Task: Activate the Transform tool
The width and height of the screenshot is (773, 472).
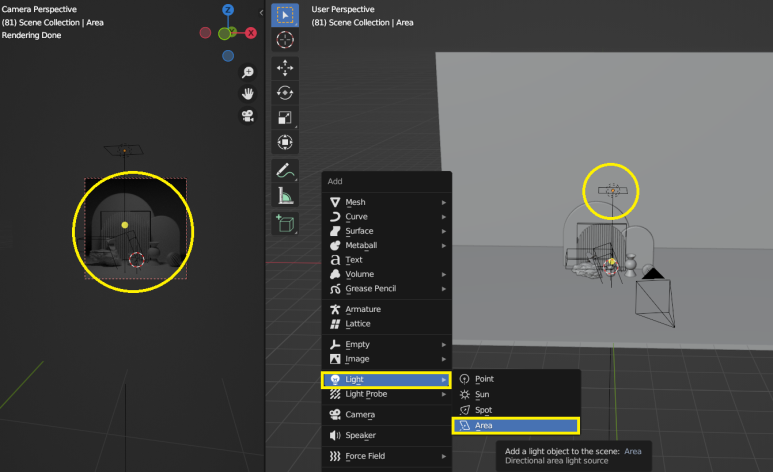Action: (x=285, y=142)
